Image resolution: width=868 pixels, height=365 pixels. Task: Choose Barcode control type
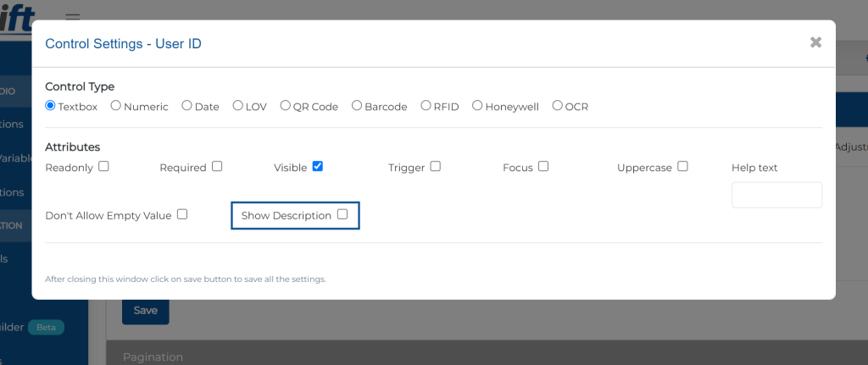click(357, 105)
